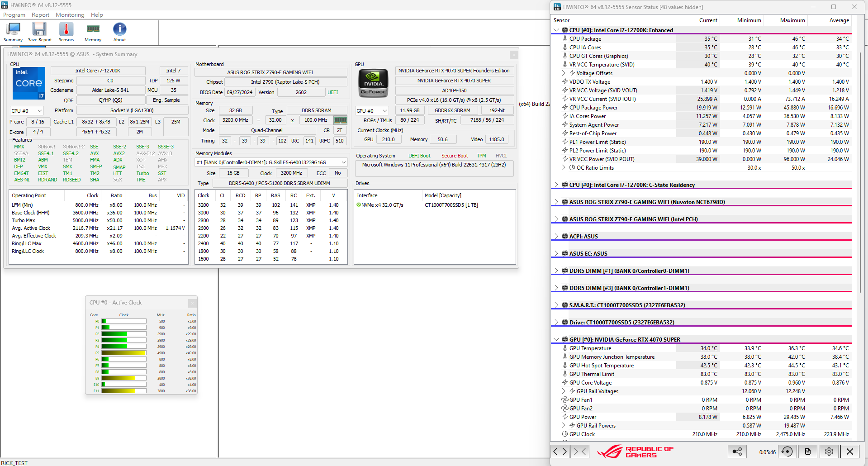Collapse the CPU i7-12700K Enhanced group

click(556, 30)
